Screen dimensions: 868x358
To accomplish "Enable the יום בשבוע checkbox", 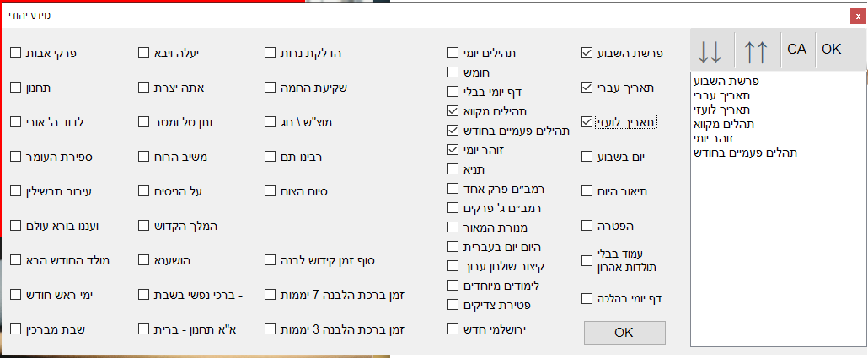I will 587,156.
